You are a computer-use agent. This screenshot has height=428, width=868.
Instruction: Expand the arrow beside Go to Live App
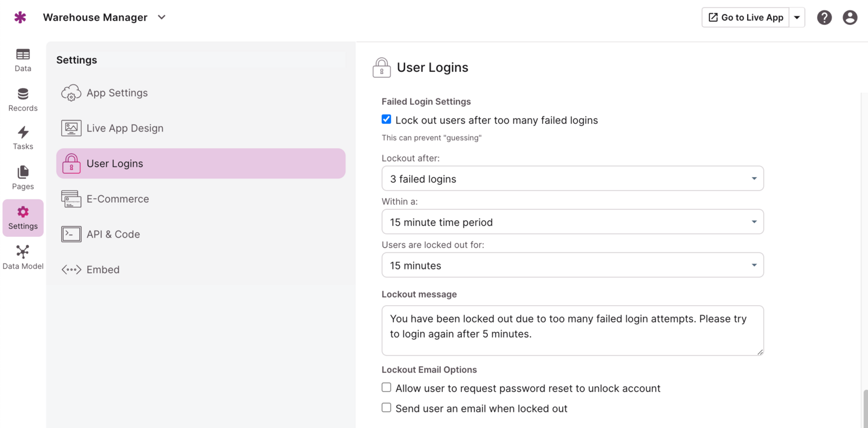(797, 17)
